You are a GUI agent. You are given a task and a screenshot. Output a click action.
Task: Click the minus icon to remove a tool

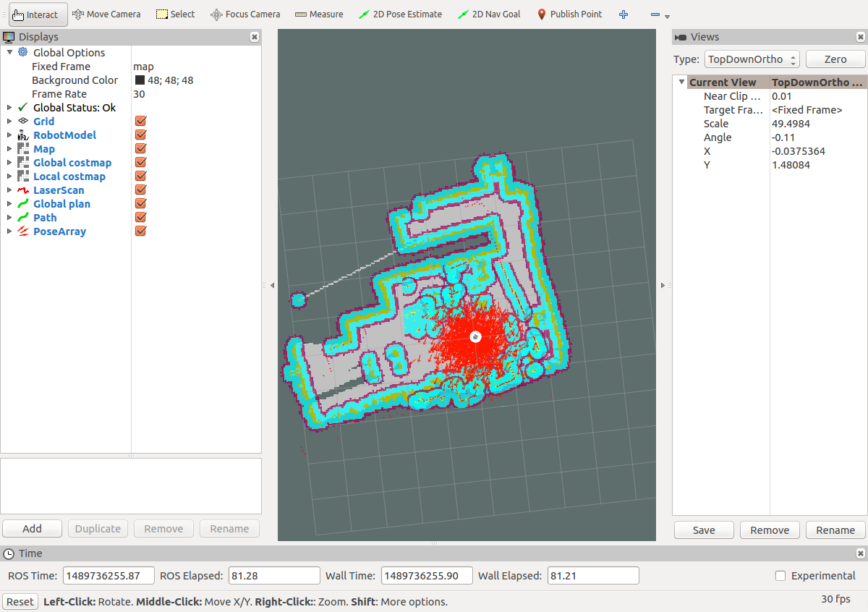(x=655, y=13)
